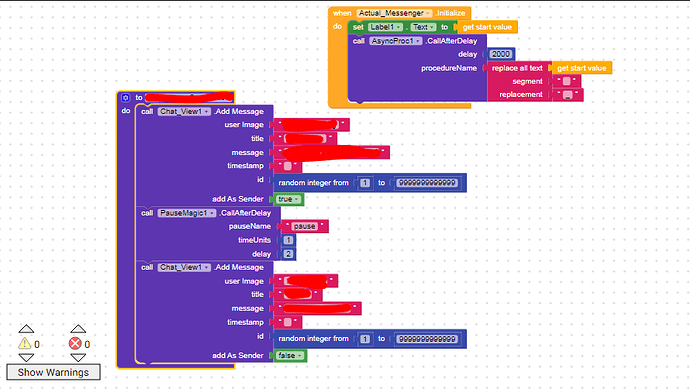Open the Label1 component dropdown
The height and width of the screenshot is (389, 690).
pyautogui.click(x=385, y=27)
